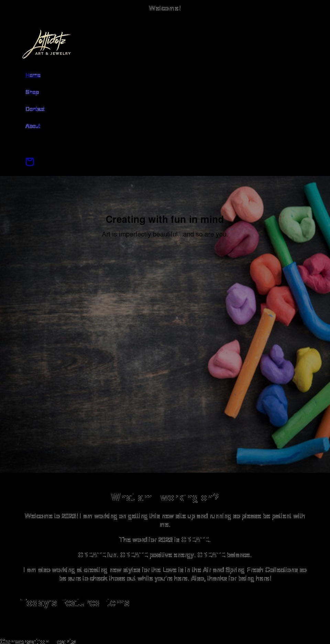The width and height of the screenshot is (330, 644).
Task: Click the 'What am I working on?' heading
Action: tap(165, 497)
